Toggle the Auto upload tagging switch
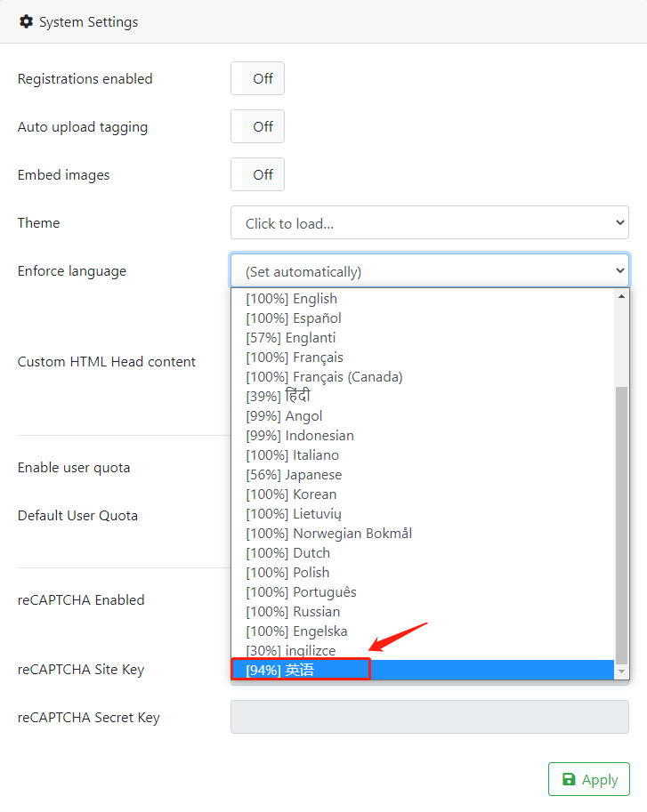Viewport: 647px width, 812px height. pos(257,126)
